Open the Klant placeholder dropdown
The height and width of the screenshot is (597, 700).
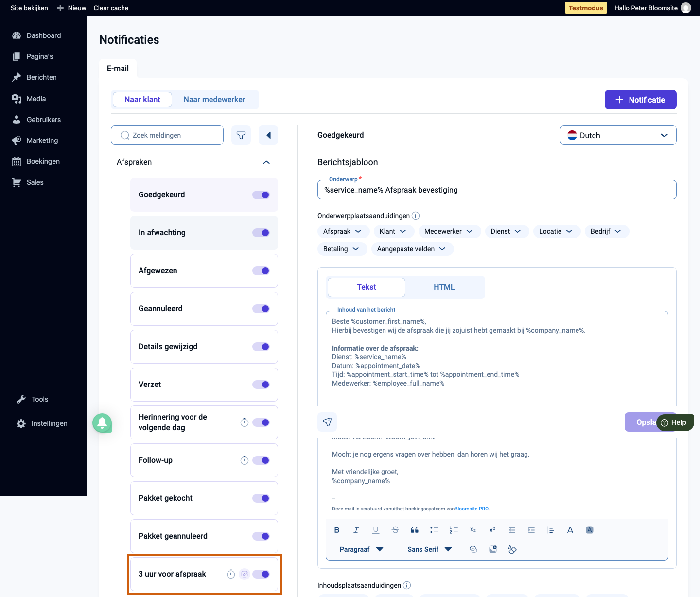393,231
